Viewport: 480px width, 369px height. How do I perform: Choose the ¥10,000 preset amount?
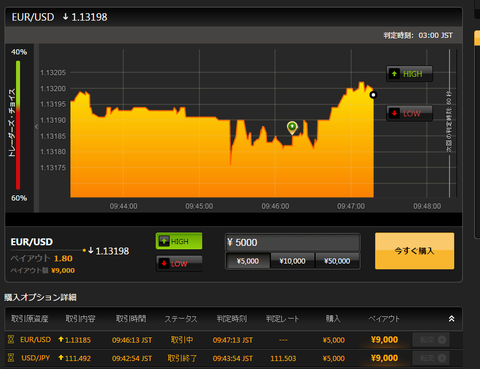click(x=292, y=261)
